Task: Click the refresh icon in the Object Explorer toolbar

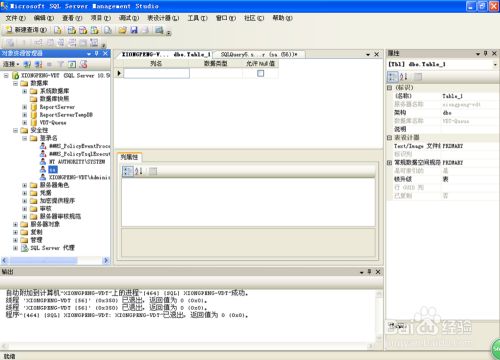Action: click(72, 64)
